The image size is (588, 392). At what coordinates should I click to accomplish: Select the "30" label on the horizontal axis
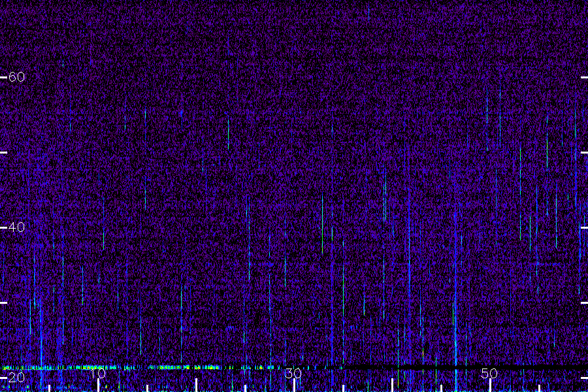click(x=293, y=373)
